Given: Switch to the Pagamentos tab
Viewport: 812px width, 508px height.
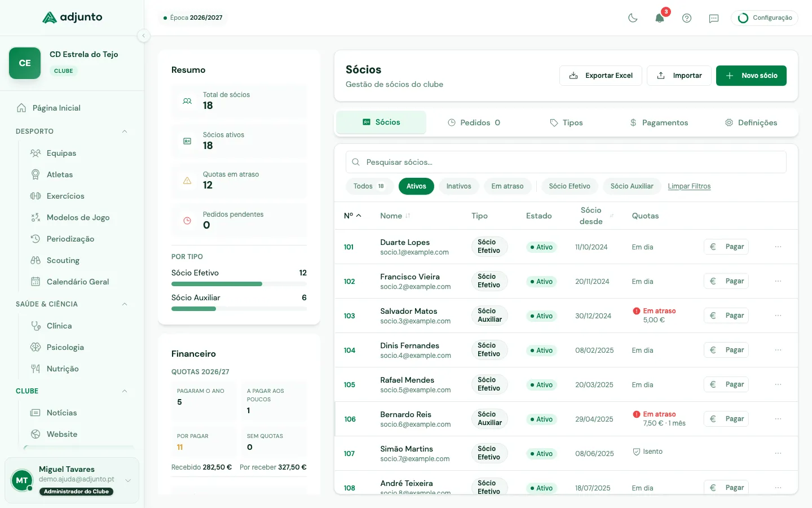Looking at the screenshot, I should [659, 122].
